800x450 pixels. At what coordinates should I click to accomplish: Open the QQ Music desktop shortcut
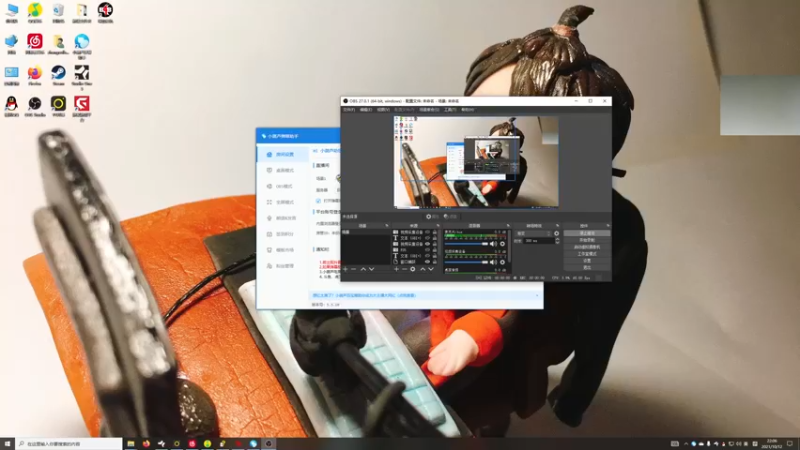point(35,12)
